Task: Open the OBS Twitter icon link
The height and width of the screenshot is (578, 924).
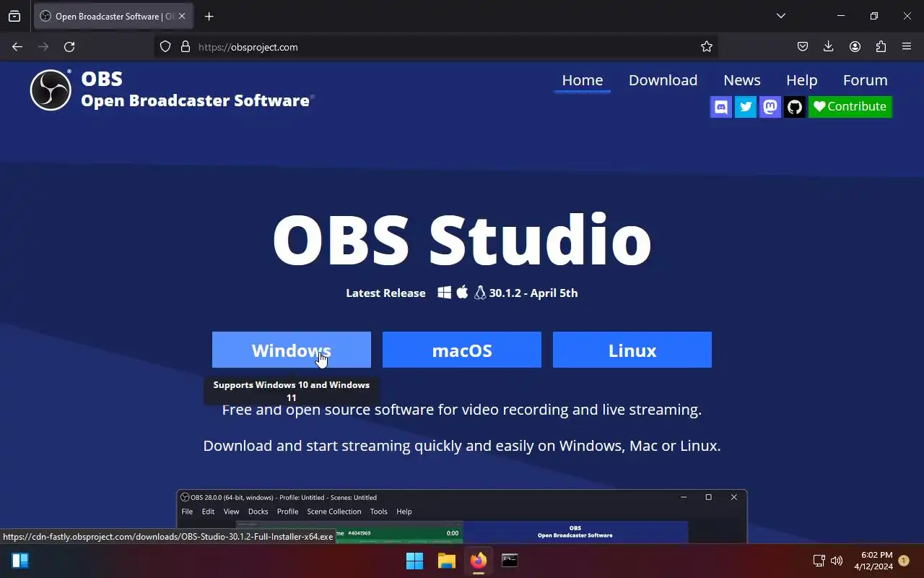Action: 746,107
